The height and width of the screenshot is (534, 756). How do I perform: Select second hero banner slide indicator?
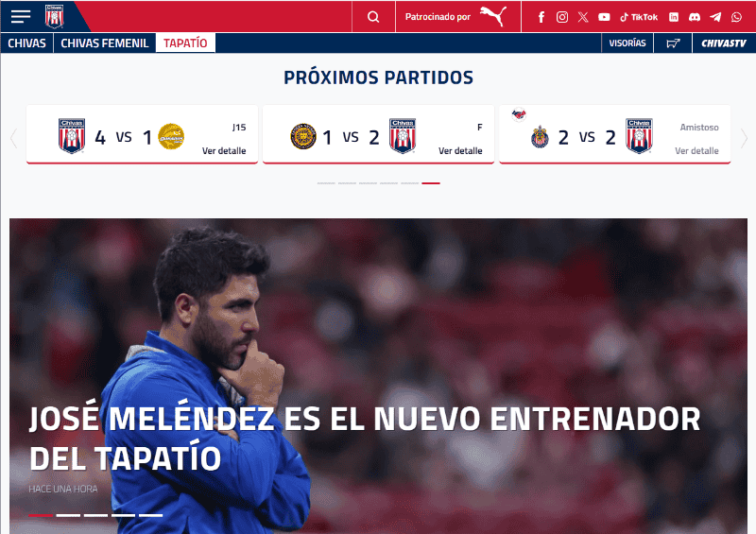tap(68, 515)
